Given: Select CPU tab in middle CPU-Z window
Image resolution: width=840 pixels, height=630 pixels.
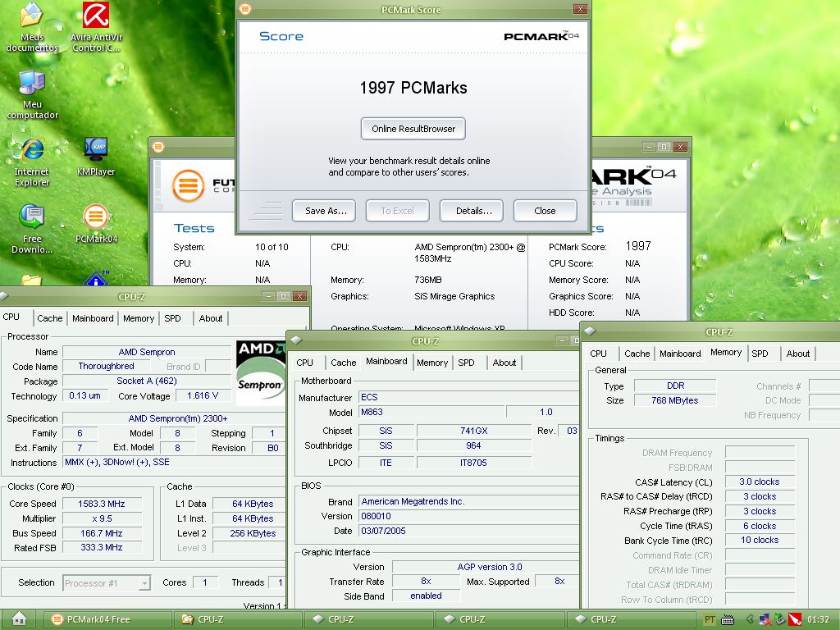Looking at the screenshot, I should 305,363.
